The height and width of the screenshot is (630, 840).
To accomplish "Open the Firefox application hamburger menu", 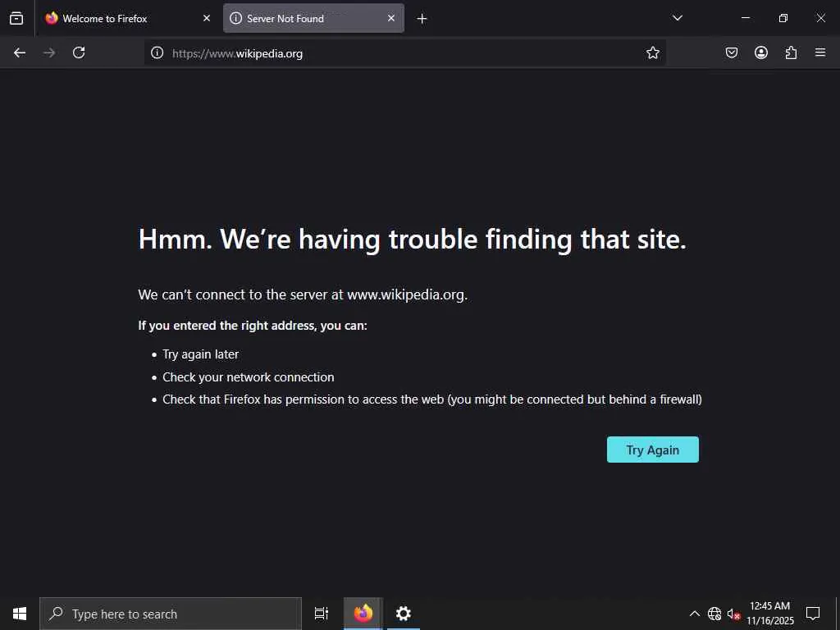I will (x=820, y=52).
